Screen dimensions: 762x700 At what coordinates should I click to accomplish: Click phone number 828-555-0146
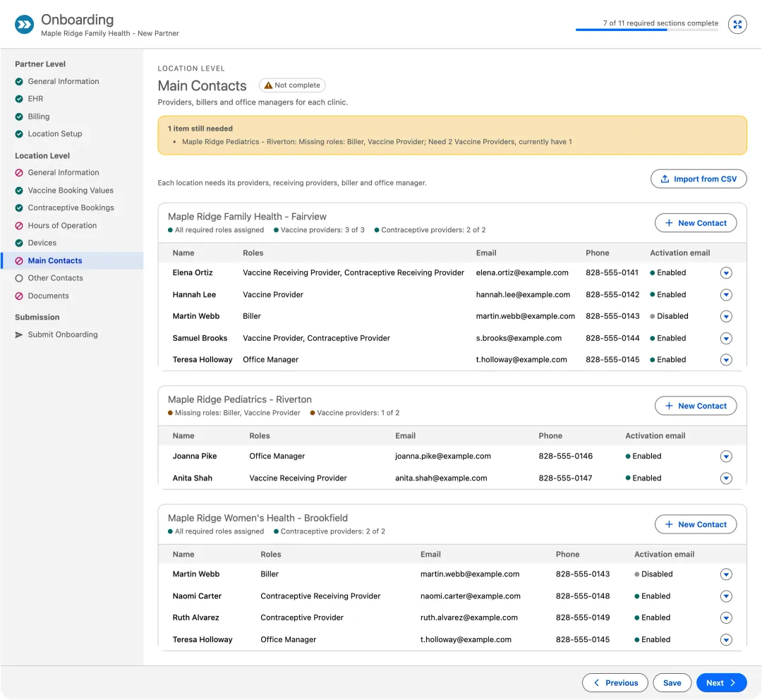565,456
